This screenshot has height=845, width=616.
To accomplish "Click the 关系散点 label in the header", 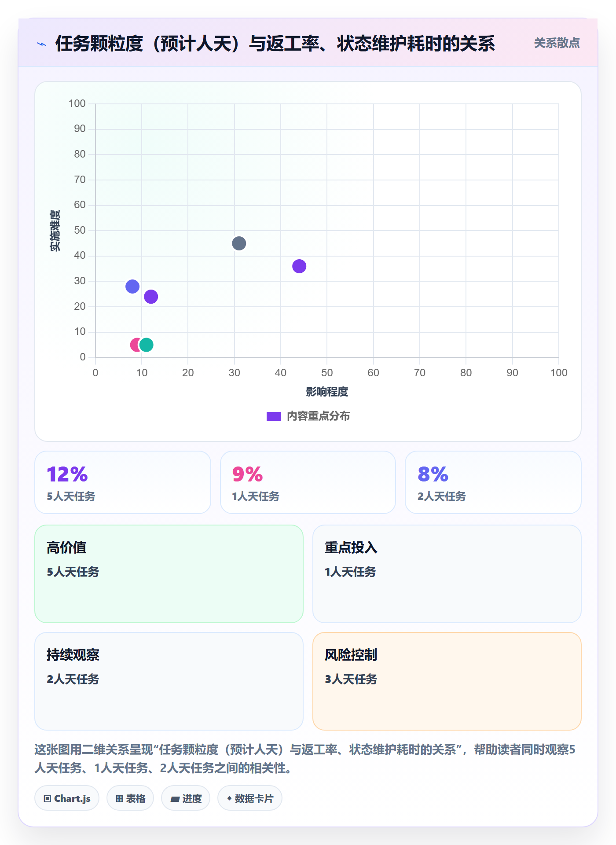I will (557, 43).
